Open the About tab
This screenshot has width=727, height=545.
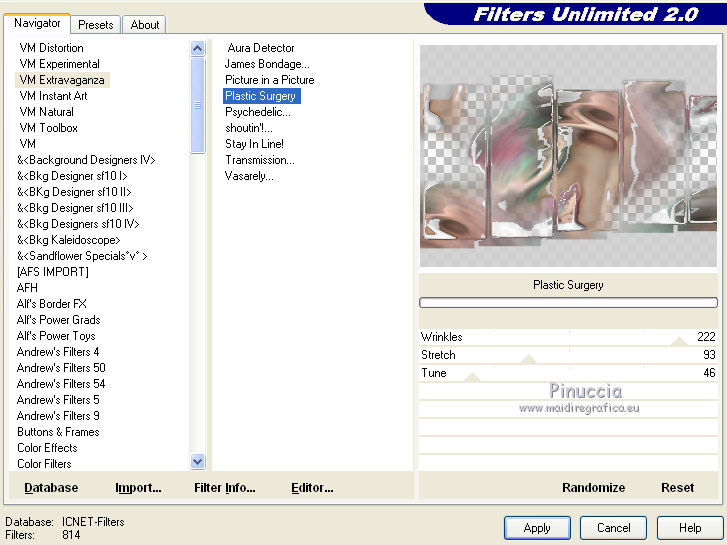[x=145, y=25]
